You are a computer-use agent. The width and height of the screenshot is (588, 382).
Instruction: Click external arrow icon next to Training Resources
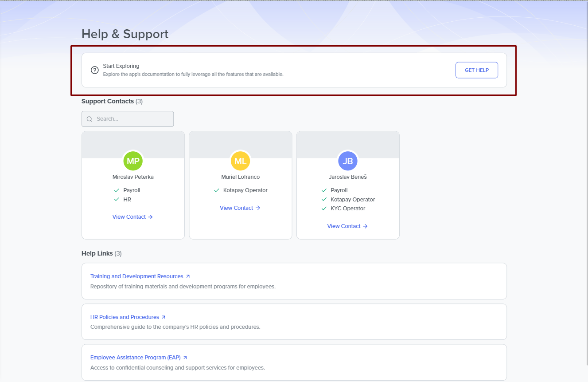(x=188, y=276)
